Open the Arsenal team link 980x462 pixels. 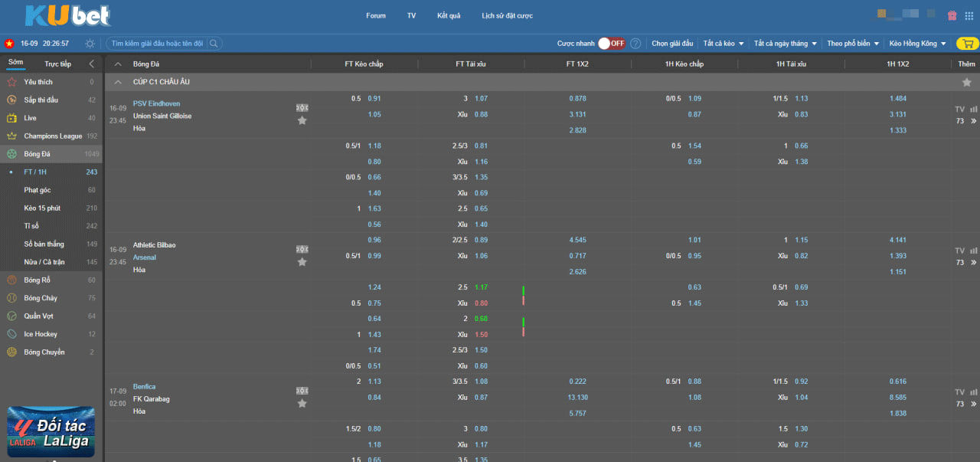145,257
